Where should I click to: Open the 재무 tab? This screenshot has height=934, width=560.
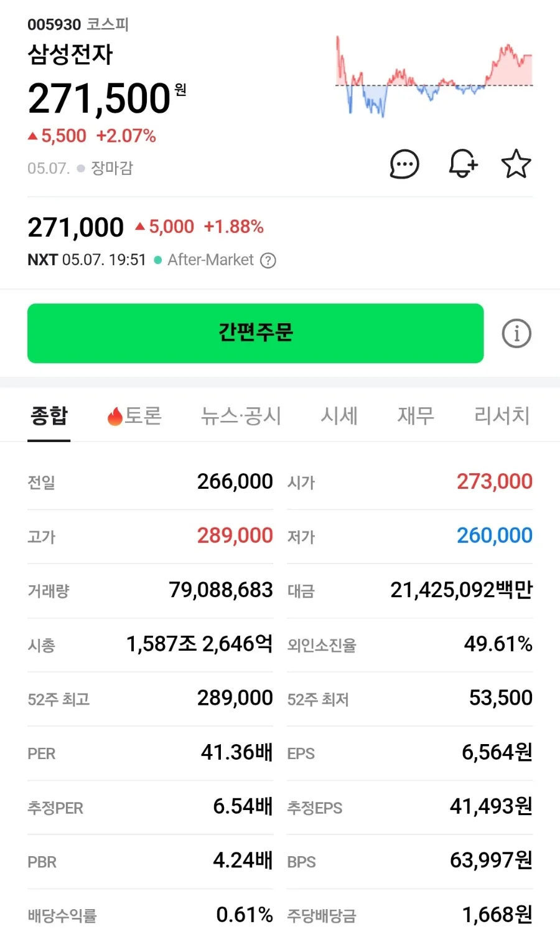[416, 415]
